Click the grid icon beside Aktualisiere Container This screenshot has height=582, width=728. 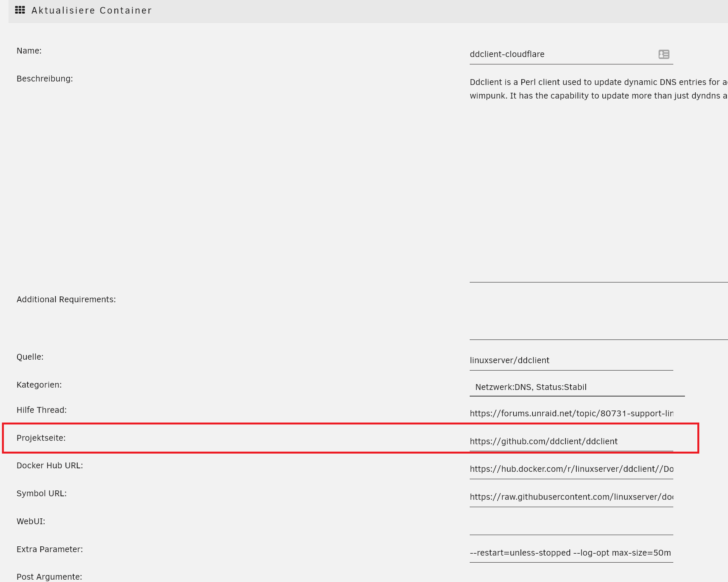pos(20,10)
